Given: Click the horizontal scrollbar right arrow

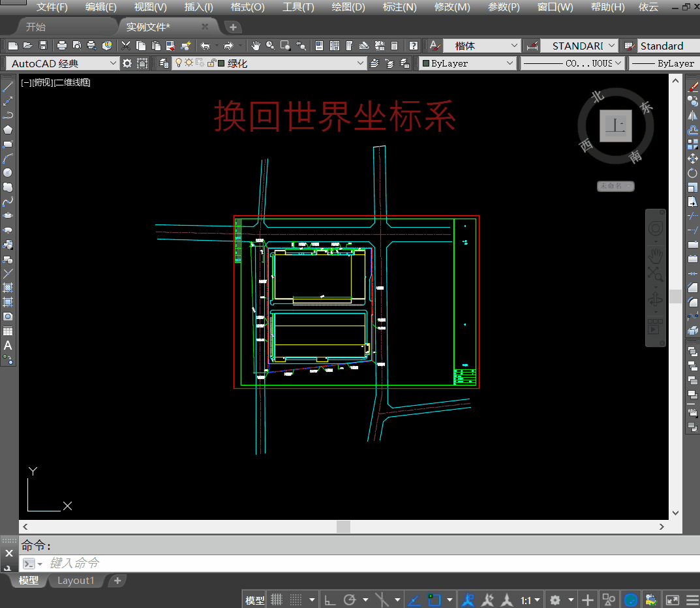Looking at the screenshot, I should (662, 526).
